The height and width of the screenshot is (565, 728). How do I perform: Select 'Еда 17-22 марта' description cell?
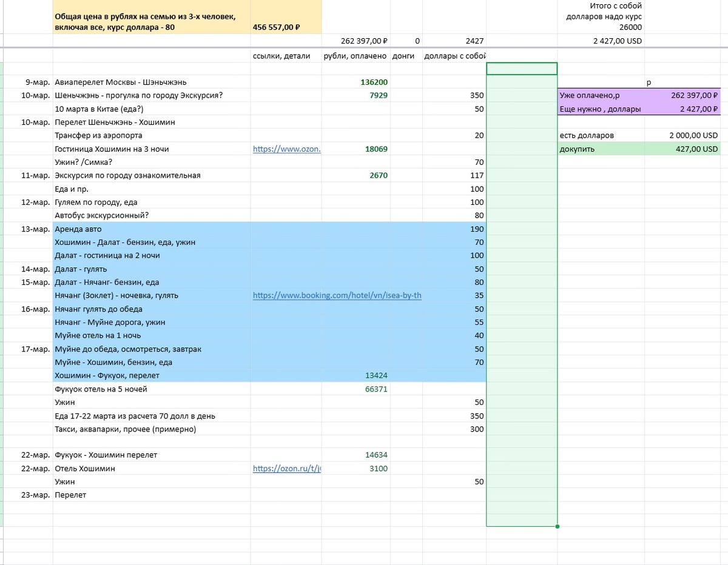(152, 416)
